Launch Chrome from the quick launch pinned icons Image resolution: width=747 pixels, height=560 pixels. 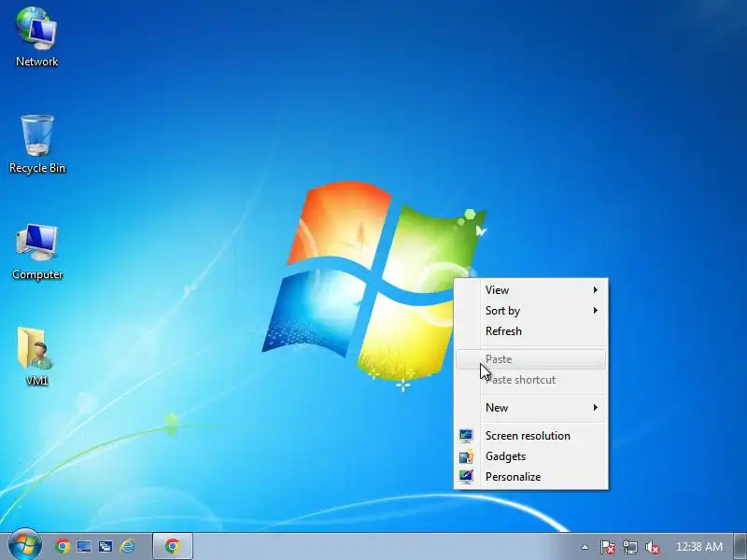point(62,546)
